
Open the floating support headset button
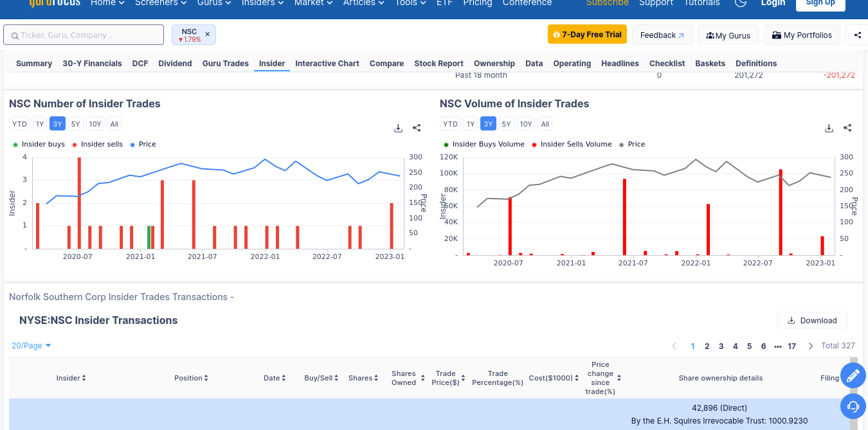(853, 407)
